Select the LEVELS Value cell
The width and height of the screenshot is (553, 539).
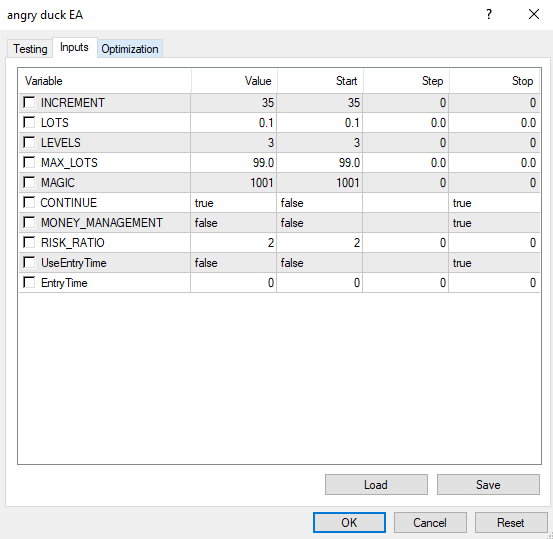(233, 143)
